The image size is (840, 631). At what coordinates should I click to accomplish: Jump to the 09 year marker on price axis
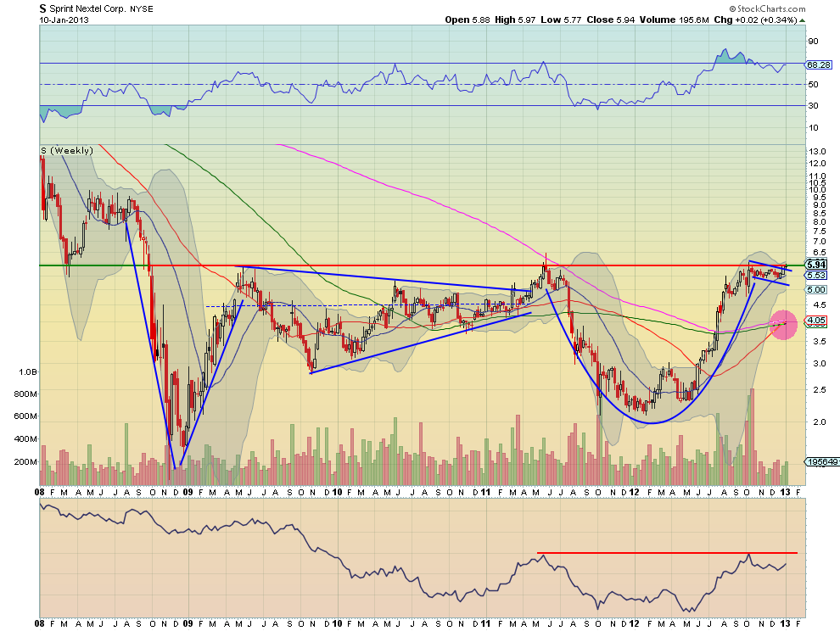click(x=188, y=492)
